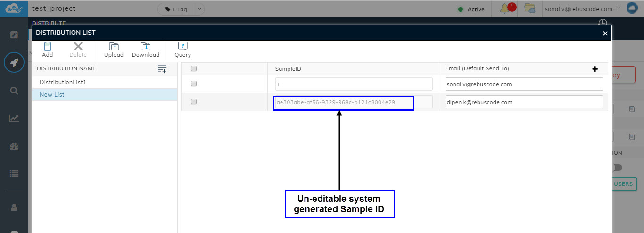Edit the dipen.k@rebuscode.com email field
The image size is (644, 233).
point(524,102)
